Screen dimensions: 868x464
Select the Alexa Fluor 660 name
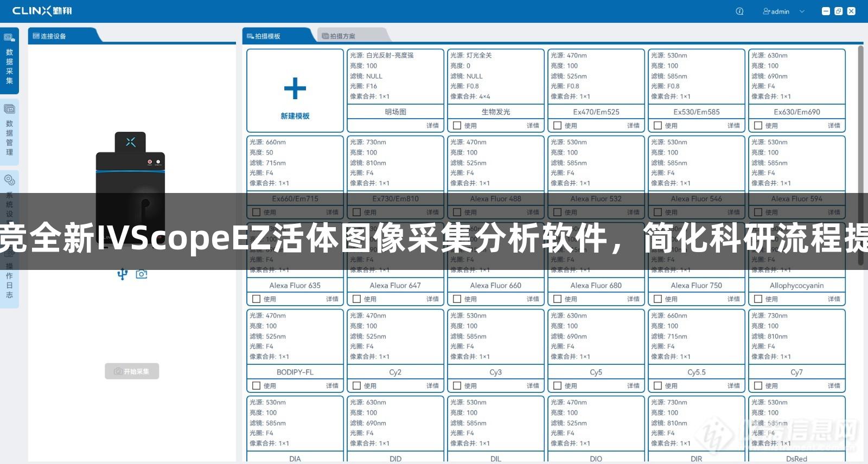[x=496, y=286]
